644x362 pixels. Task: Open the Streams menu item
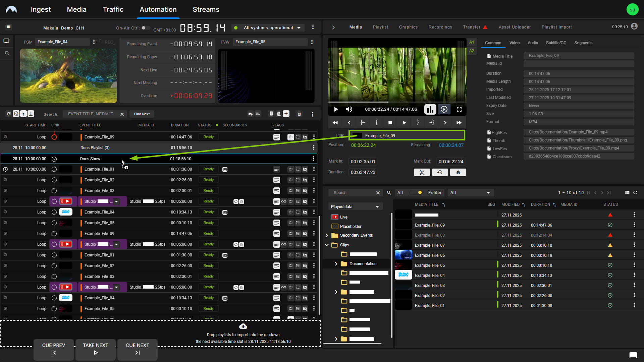pyautogui.click(x=206, y=9)
